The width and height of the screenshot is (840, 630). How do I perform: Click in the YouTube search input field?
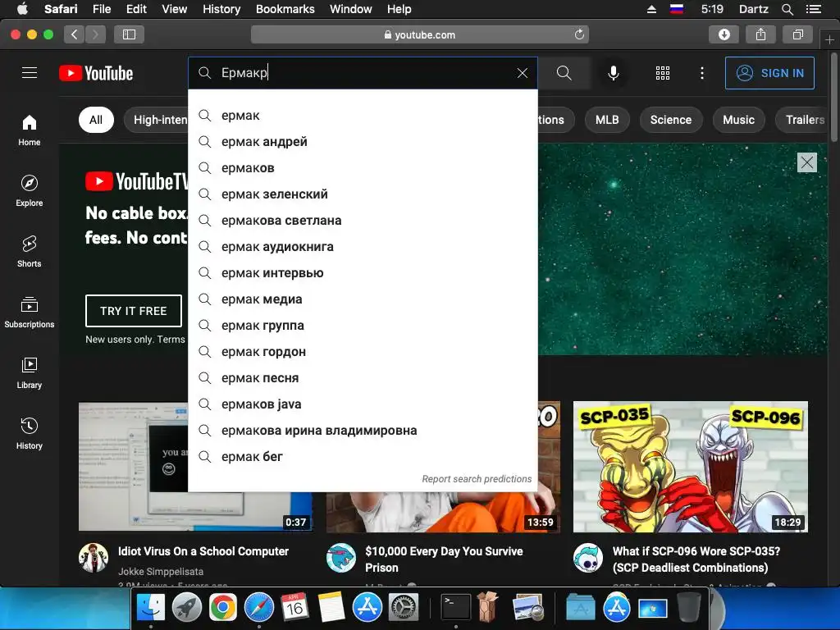click(364, 73)
